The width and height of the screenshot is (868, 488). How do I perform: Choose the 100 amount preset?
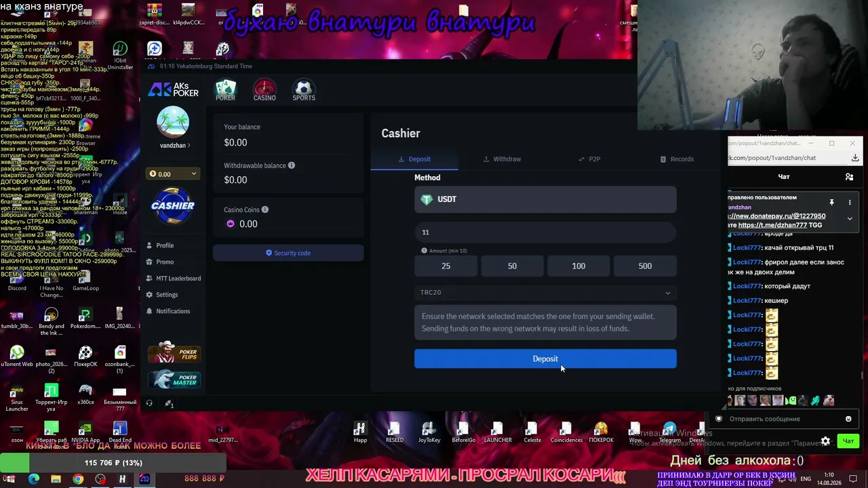[578, 266]
